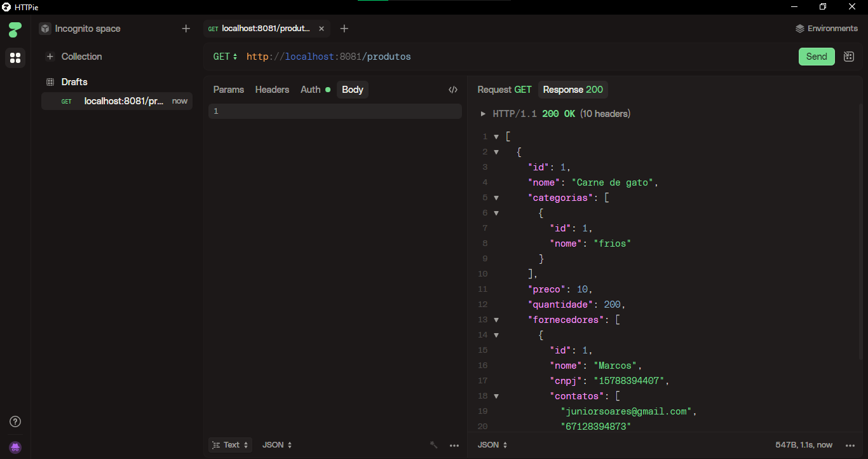Click the beautify wand icon in body editor
This screenshot has width=868, height=459.
pos(434,445)
